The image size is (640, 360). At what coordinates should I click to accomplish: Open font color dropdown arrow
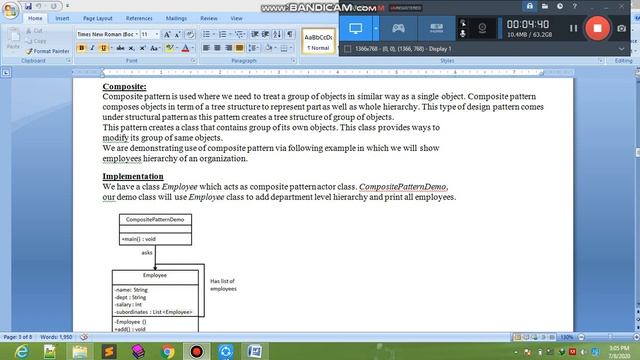pos(193,48)
